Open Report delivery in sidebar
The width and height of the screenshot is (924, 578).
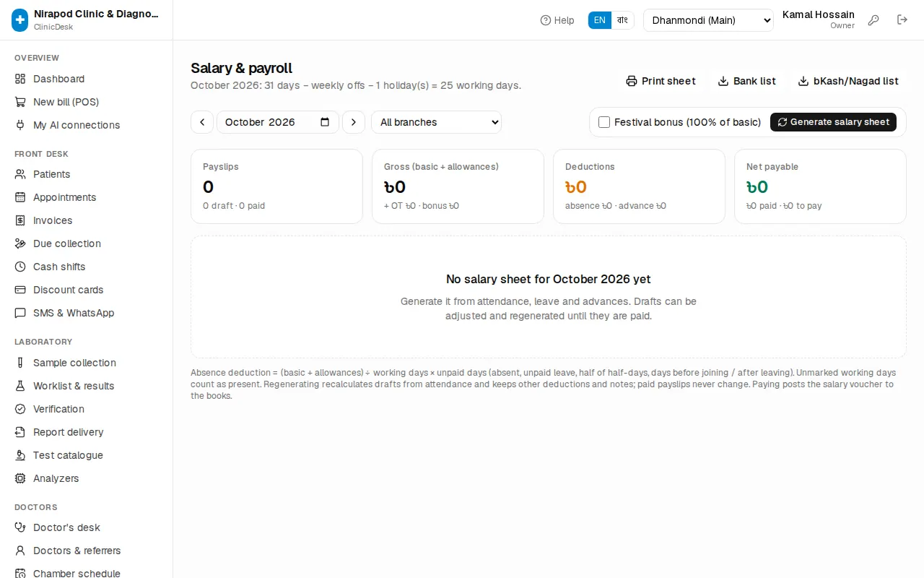click(x=87, y=432)
